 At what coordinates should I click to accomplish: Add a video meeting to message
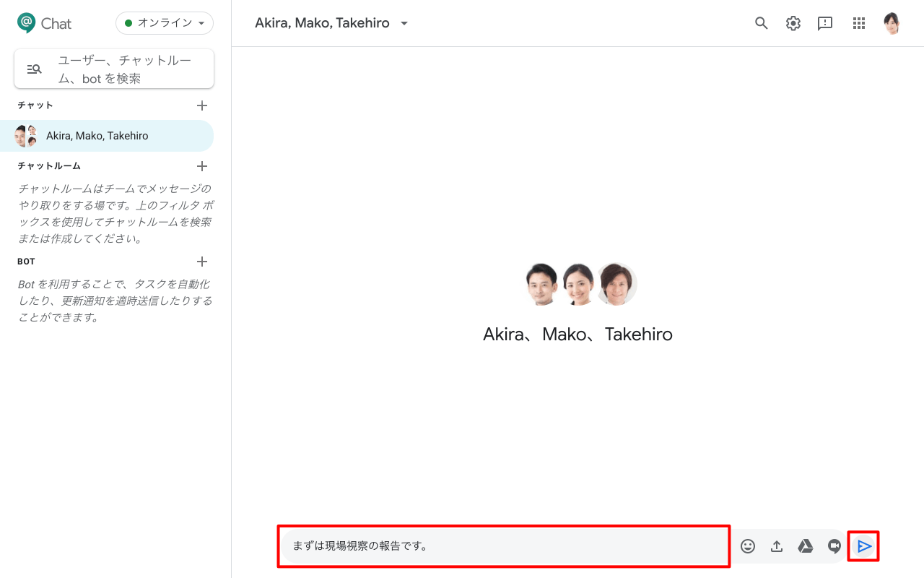(x=834, y=546)
